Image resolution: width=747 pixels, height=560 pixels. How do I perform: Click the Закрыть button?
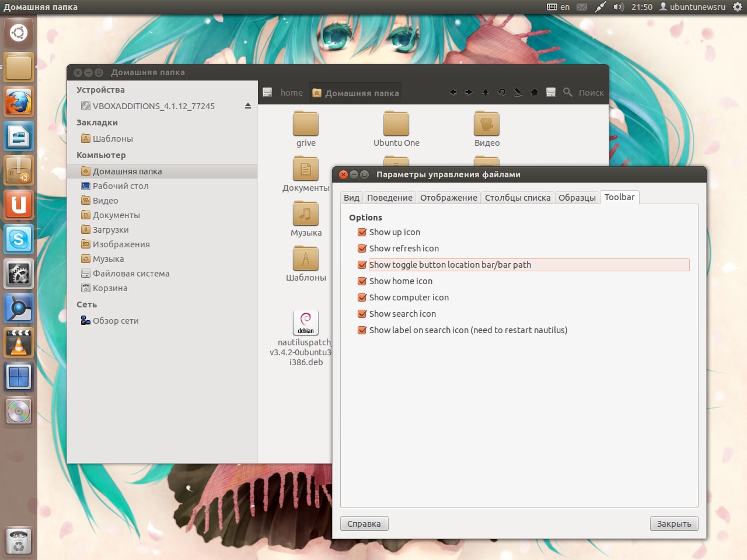674,524
